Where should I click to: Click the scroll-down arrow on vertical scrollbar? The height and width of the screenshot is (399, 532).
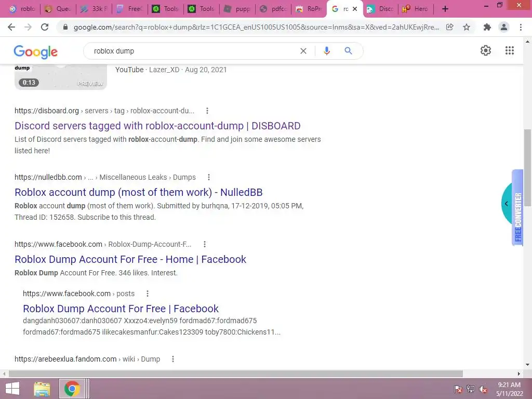click(527, 365)
